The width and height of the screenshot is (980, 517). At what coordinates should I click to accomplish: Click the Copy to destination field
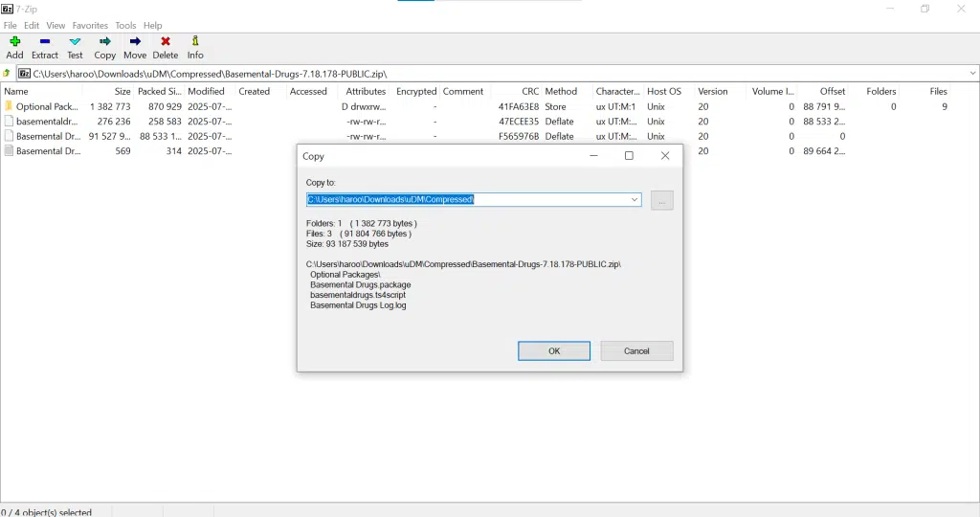467,199
